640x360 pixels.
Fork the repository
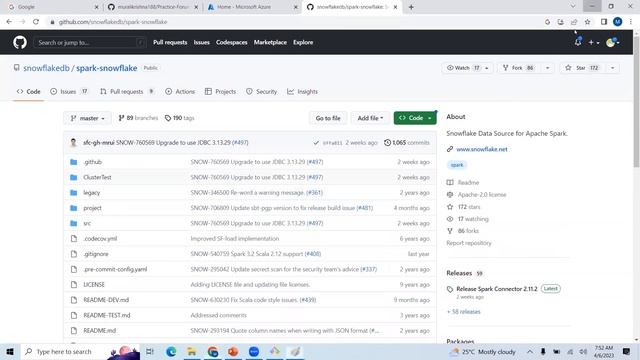pos(518,68)
